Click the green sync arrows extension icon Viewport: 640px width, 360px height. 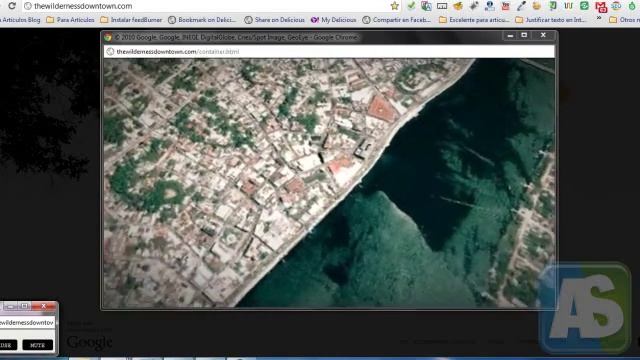coord(584,6)
